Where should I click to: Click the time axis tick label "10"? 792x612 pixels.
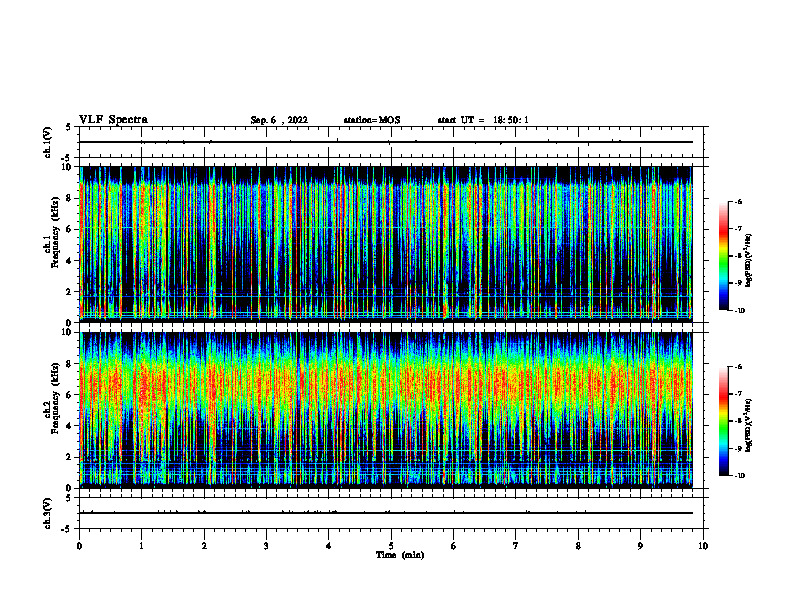(x=703, y=546)
